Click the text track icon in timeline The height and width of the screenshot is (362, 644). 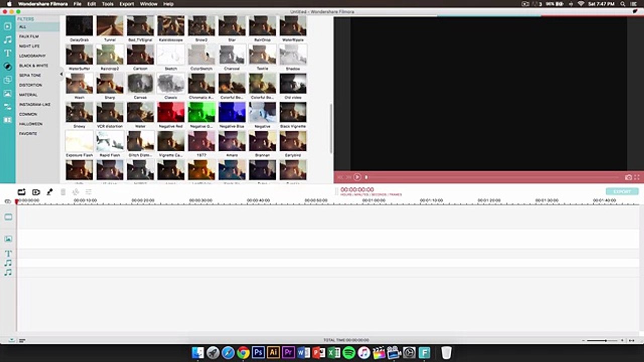(8, 254)
